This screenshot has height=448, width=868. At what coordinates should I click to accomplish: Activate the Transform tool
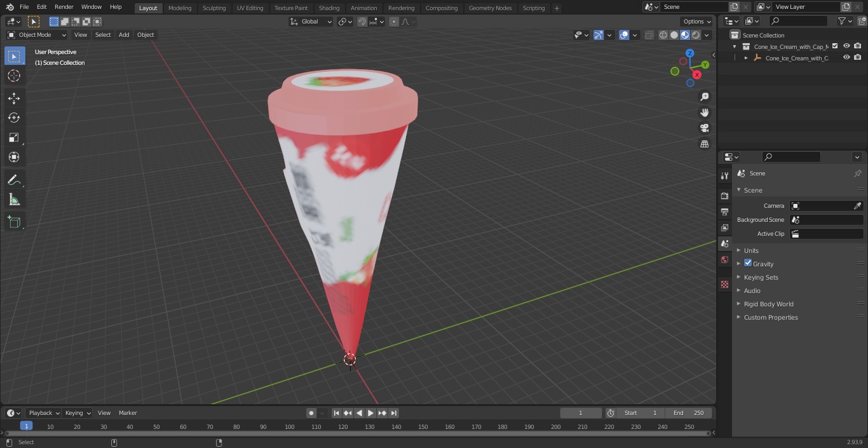[14, 157]
